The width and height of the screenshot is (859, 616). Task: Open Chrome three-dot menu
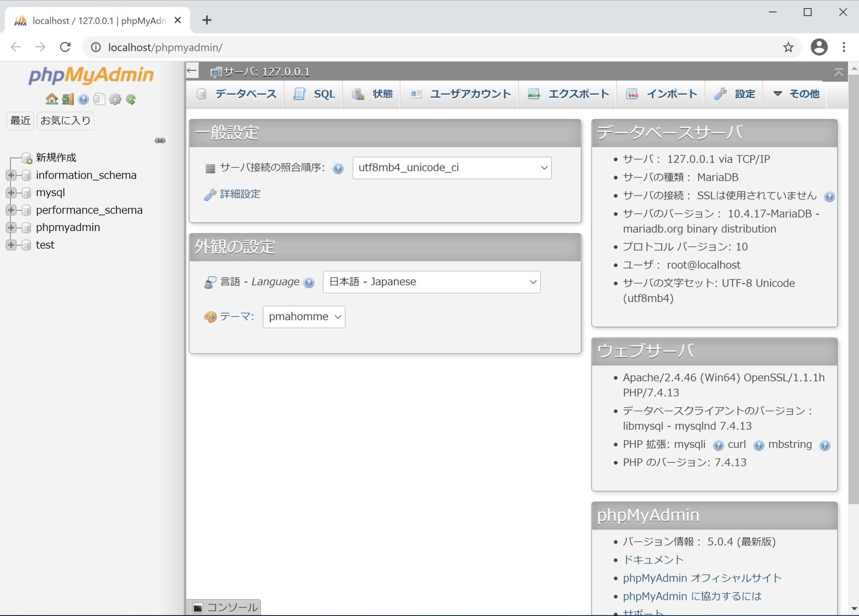pyautogui.click(x=844, y=47)
